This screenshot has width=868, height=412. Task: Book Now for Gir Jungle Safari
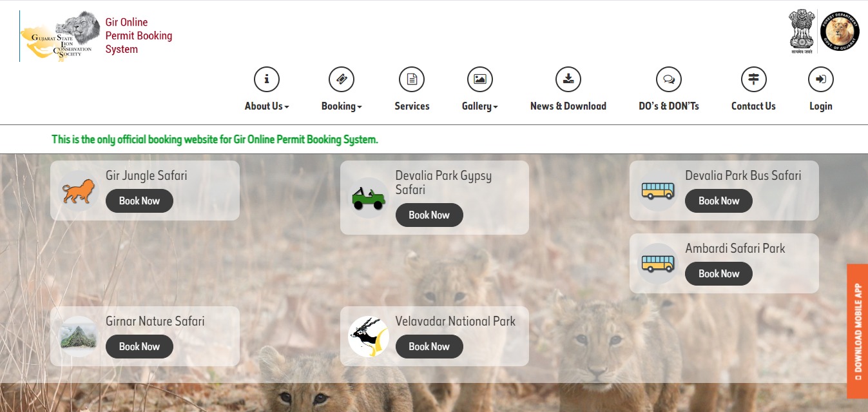139,201
